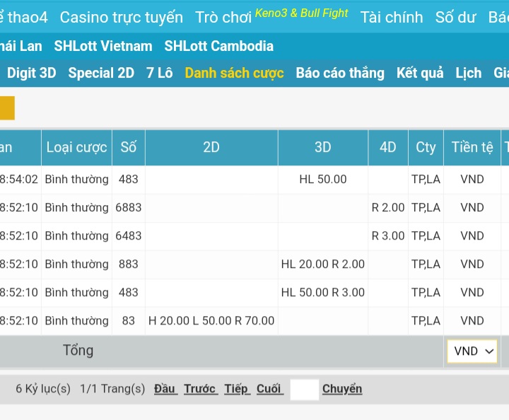Open Keno3 & Bull Fight link
509x420 pixels.
(x=302, y=13)
